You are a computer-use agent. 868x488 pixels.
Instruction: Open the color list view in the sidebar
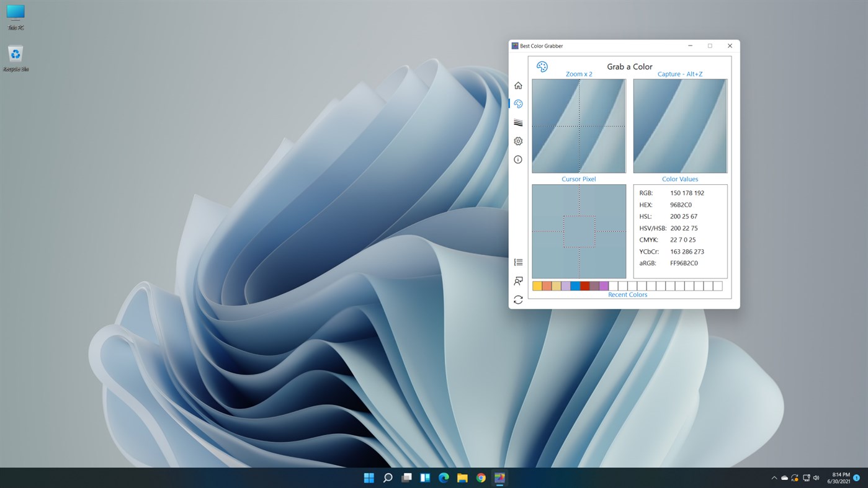point(518,262)
